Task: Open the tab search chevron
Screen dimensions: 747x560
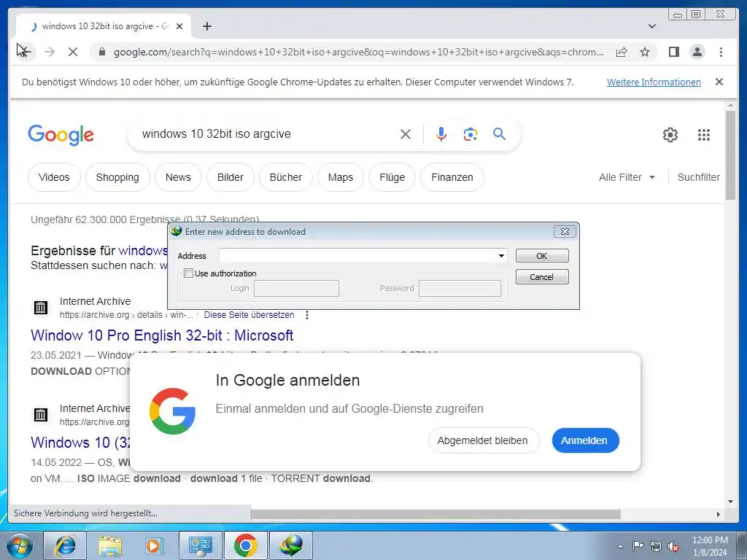Action: 652,26
